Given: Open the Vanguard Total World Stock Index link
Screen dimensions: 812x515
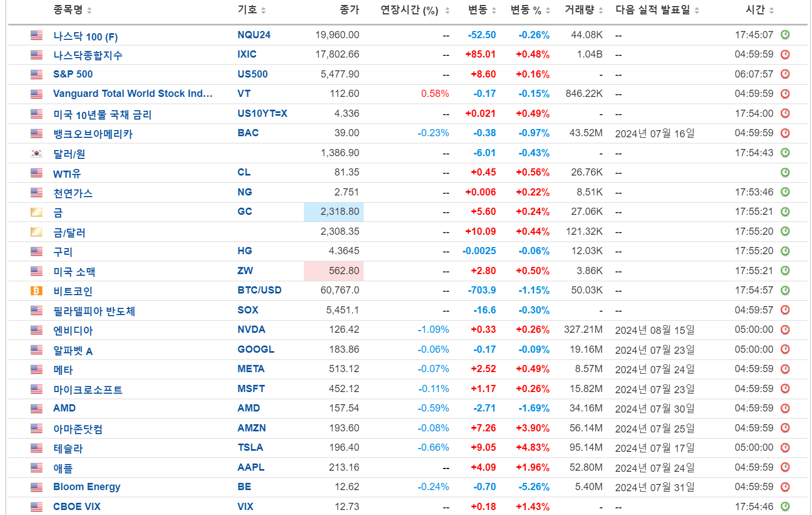Looking at the screenshot, I should [133, 94].
